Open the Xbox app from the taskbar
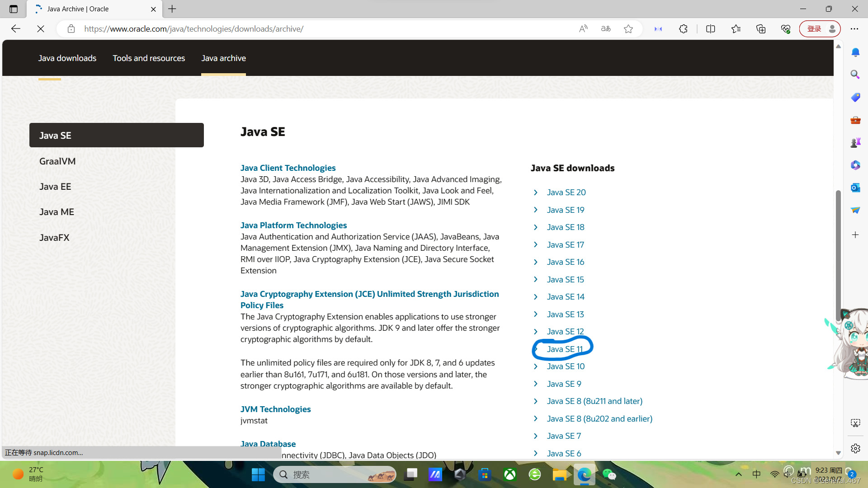This screenshot has height=488, width=868. pos(510,474)
